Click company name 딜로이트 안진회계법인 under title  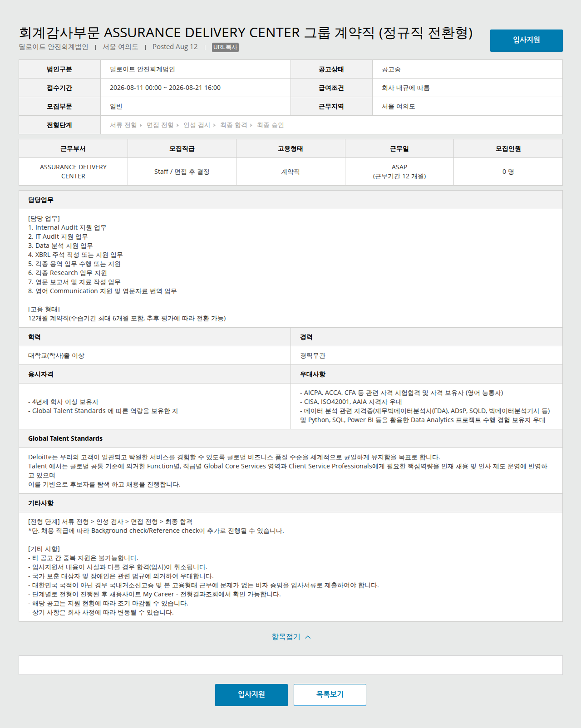tap(54, 47)
